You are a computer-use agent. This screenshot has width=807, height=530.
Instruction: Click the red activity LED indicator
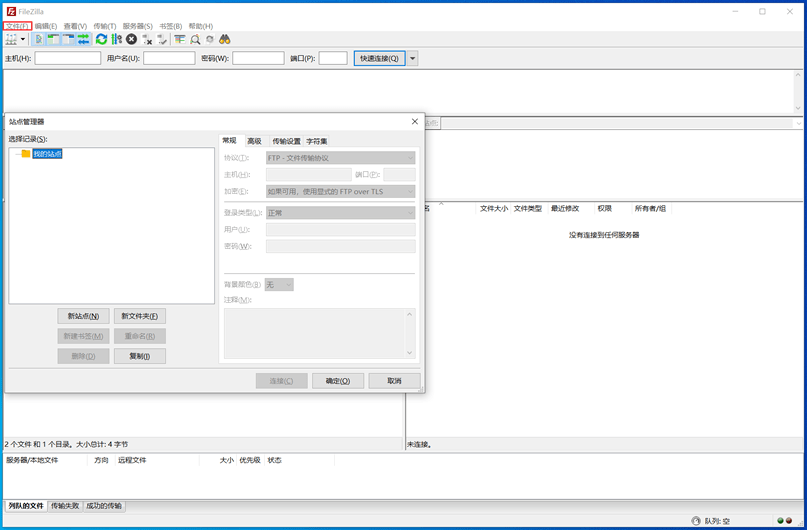[788, 521]
